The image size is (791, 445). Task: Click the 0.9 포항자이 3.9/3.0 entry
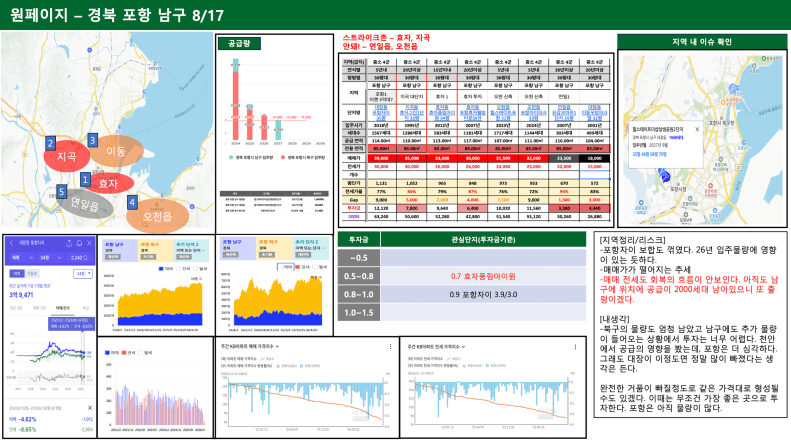coord(483,295)
